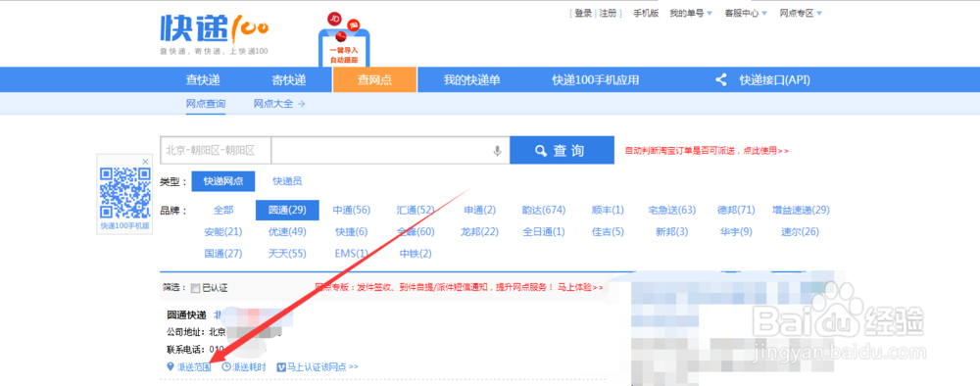Select brand 顺丰(1)
Image resolution: width=980 pixels, height=386 pixels.
pos(609,210)
